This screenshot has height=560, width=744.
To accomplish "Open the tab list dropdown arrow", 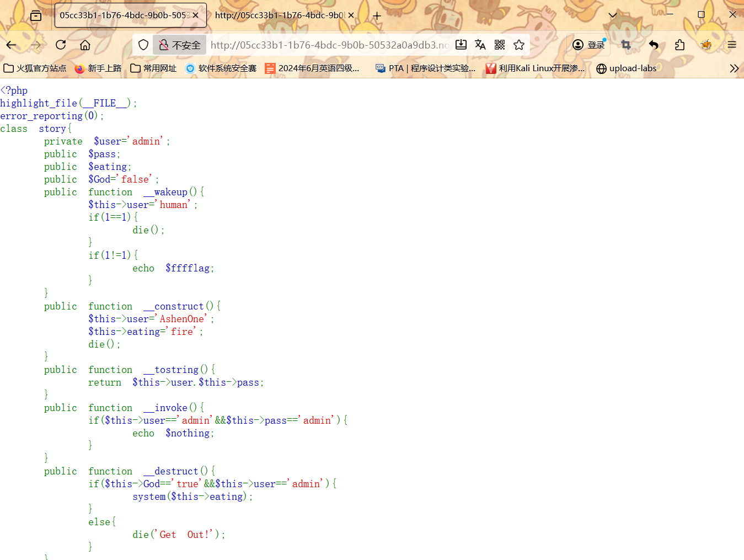I will tap(612, 15).
